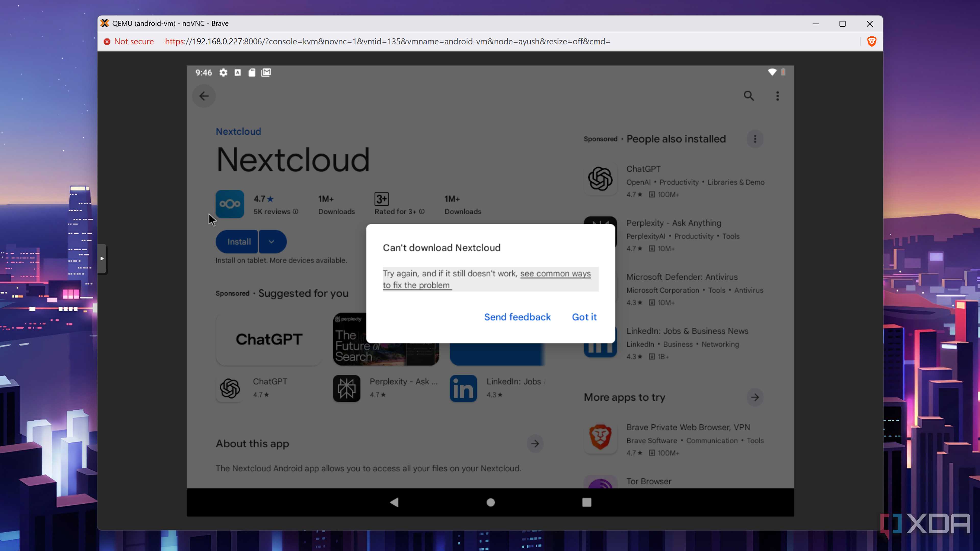Expand the Install button dropdown arrow
The height and width of the screenshot is (551, 980).
(x=272, y=242)
